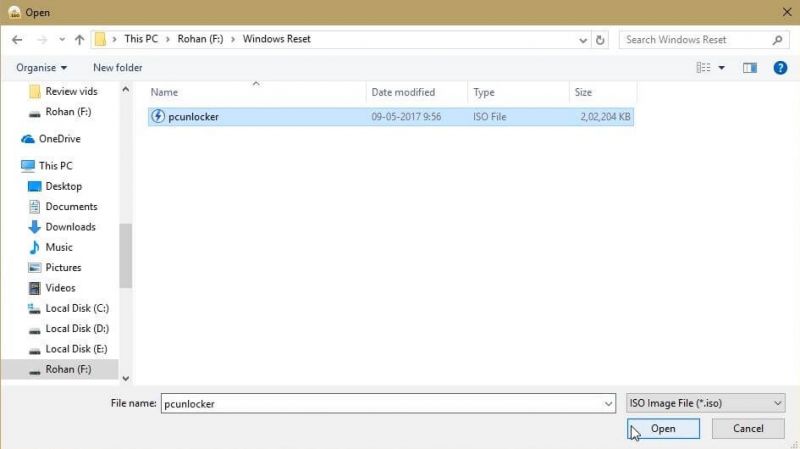The width and height of the screenshot is (800, 449).
Task: Open the ISO Image File type dropdown
Action: click(706, 403)
